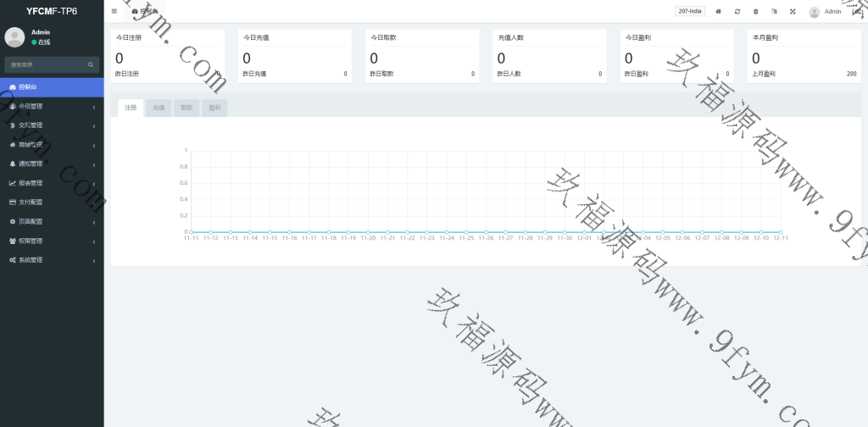
Task: Expand the 系统管理 sidebar menu
Action: [x=51, y=260]
